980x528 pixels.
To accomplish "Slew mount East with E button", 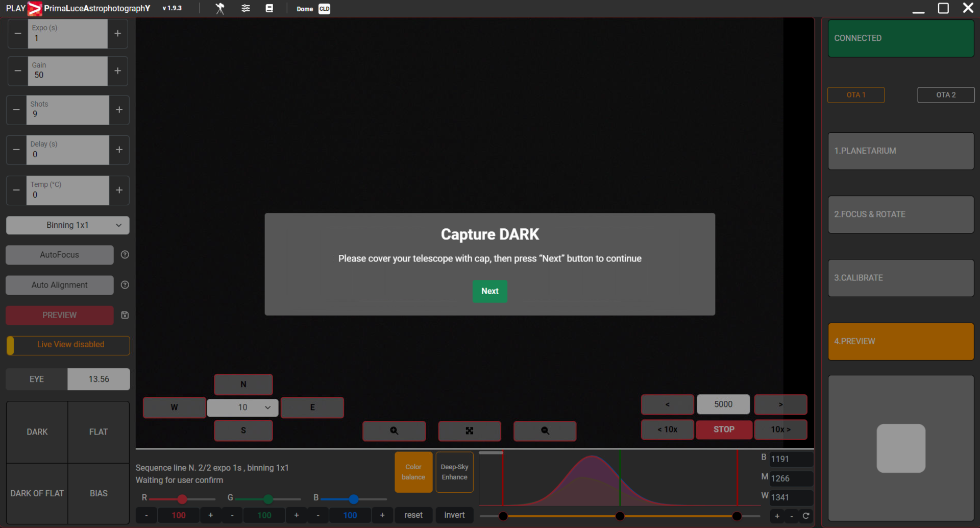I will click(x=312, y=407).
